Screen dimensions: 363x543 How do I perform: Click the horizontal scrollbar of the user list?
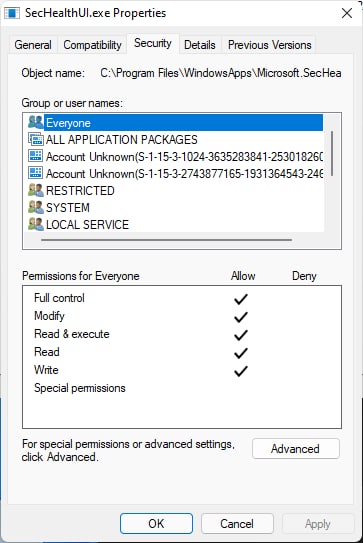pos(167,240)
